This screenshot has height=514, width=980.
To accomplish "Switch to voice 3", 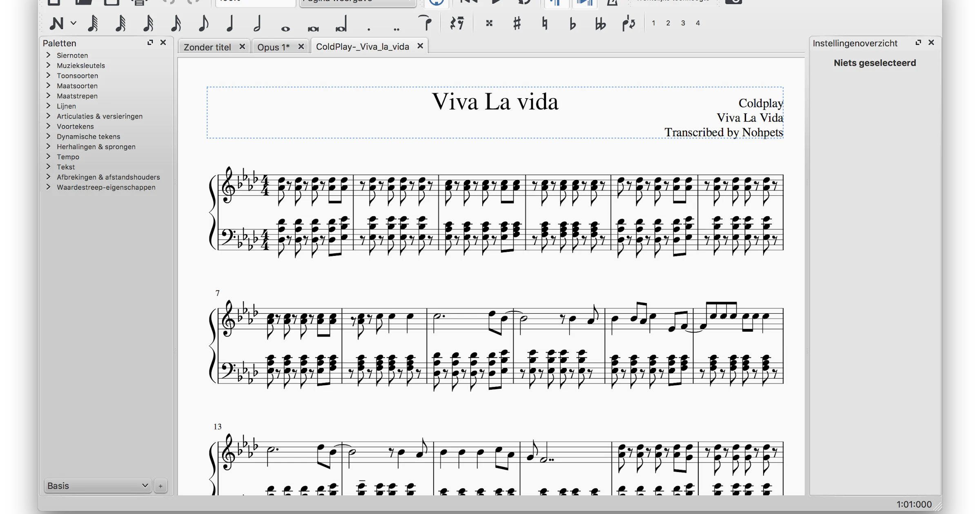I will 683,23.
